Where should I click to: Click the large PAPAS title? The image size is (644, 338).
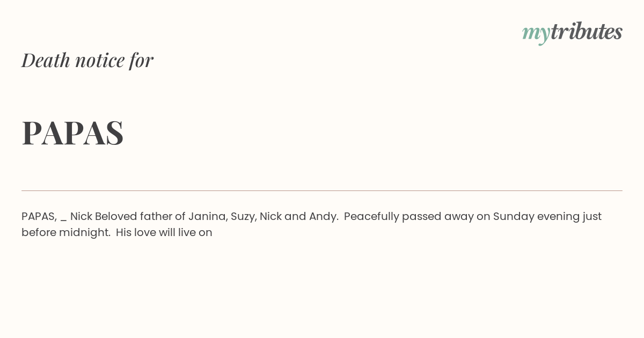72,133
